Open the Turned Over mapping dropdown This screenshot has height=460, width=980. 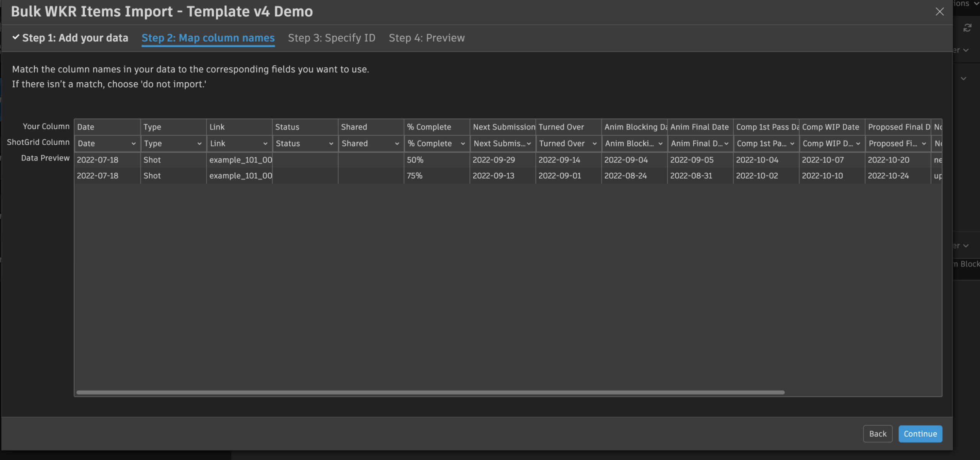coord(568,144)
